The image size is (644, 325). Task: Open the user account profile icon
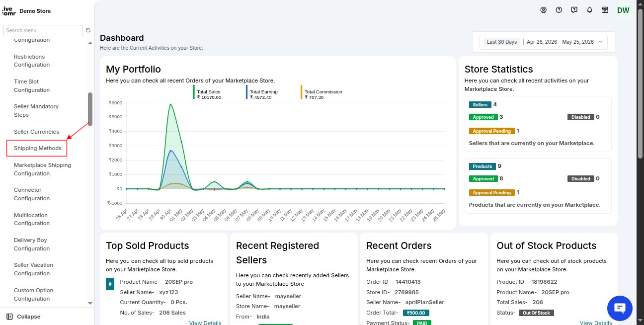544,10
